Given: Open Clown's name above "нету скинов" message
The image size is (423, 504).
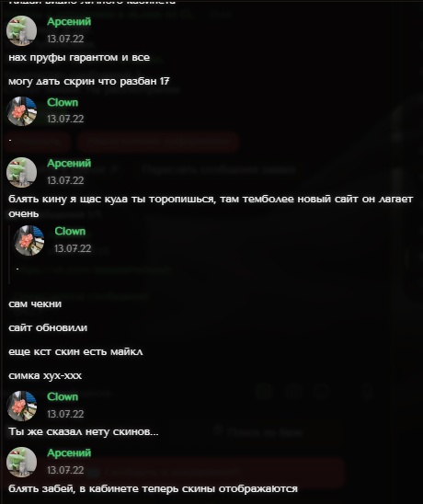Looking at the screenshot, I should pos(63,397).
